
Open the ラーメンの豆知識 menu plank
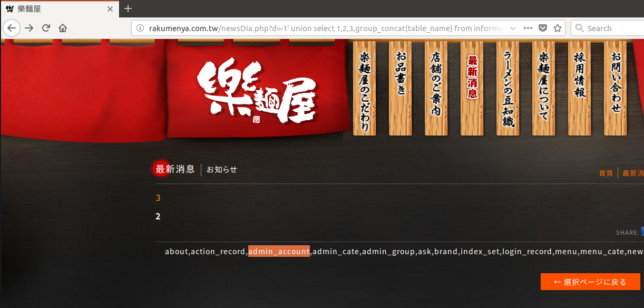[508, 88]
